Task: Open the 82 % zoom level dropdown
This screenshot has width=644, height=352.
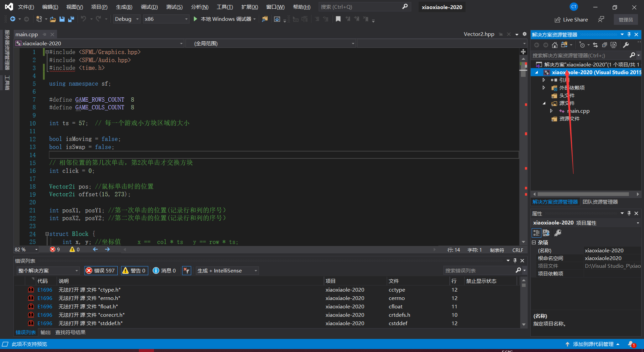Action: pos(26,250)
